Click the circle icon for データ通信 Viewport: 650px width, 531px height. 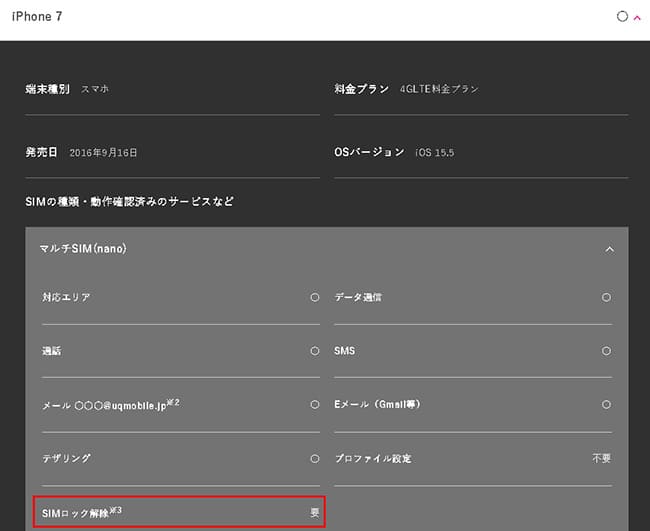(606, 297)
